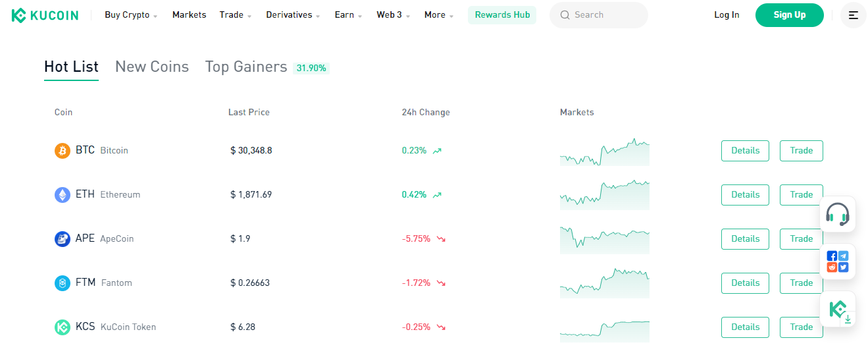Click the ETH 0.42% change value
The width and height of the screenshot is (868, 359).
(x=414, y=195)
